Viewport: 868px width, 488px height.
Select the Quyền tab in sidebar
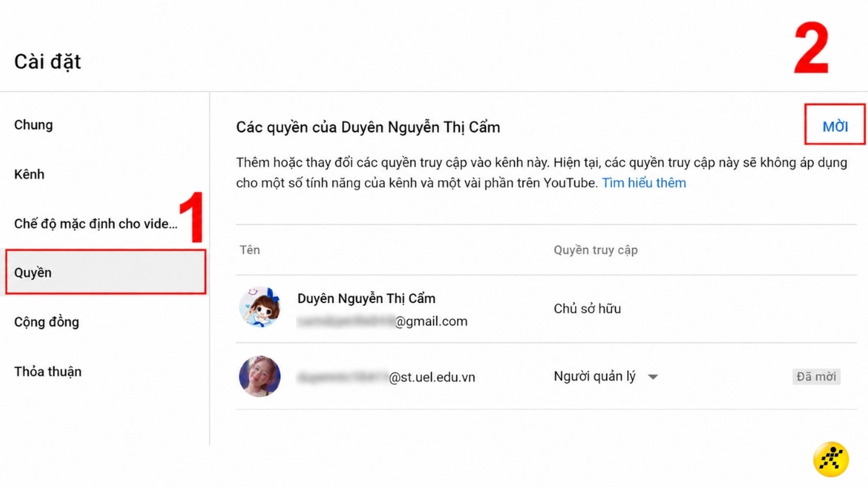point(106,273)
